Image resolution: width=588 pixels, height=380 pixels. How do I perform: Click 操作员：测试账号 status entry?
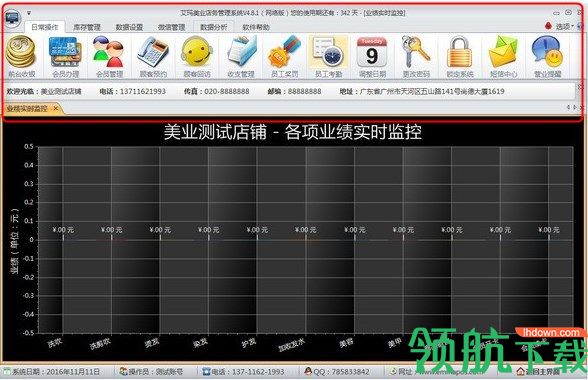152,372
